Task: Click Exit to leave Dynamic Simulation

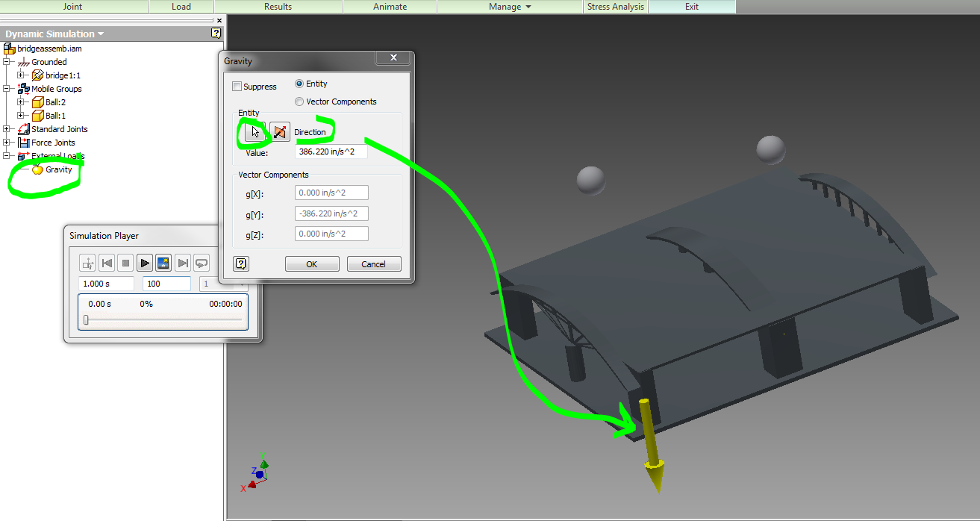Action: (x=692, y=7)
